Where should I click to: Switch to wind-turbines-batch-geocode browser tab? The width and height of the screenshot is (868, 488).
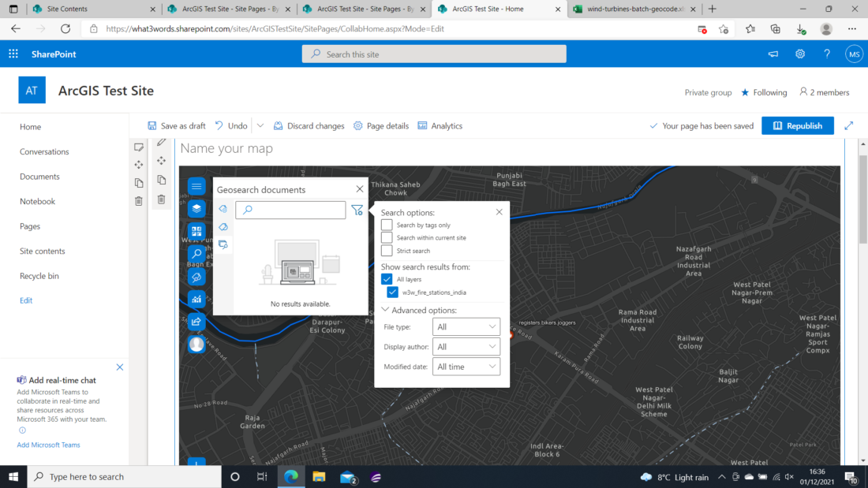coord(634,9)
